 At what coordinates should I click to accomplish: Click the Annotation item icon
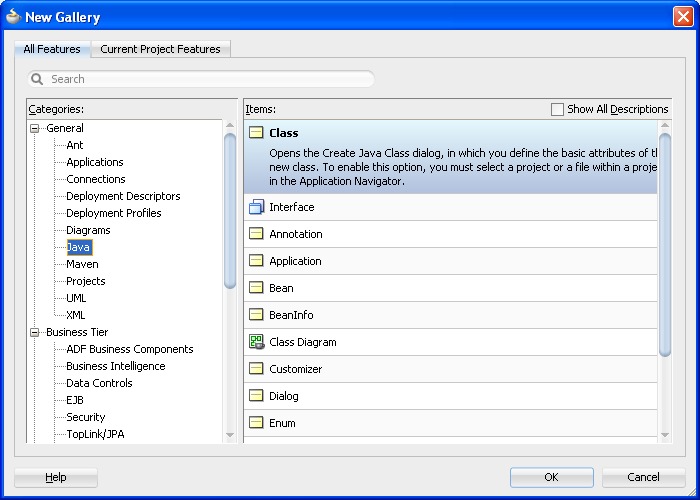click(256, 234)
